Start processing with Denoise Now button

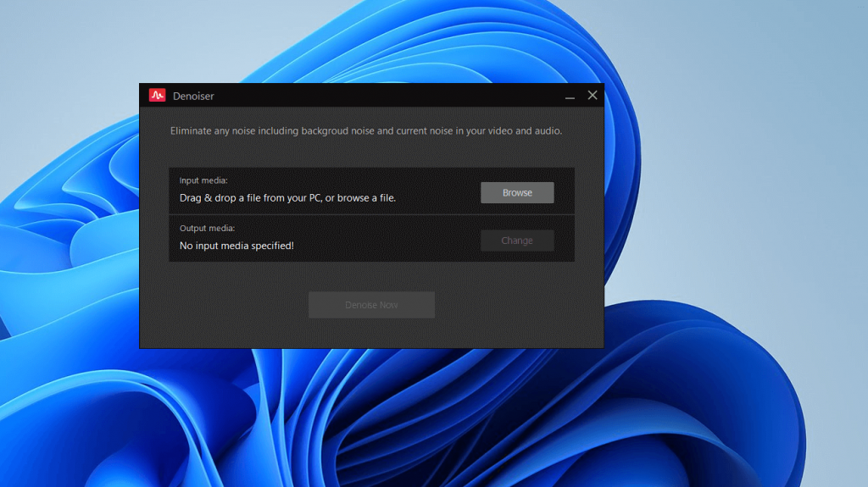371,305
